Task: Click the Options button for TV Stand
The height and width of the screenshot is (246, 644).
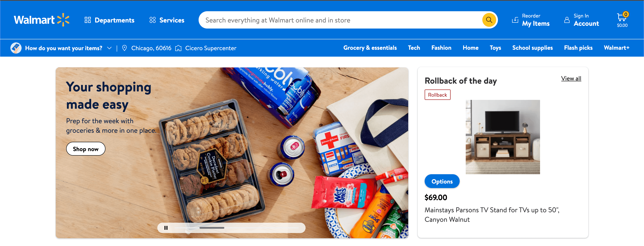Action: click(x=441, y=181)
